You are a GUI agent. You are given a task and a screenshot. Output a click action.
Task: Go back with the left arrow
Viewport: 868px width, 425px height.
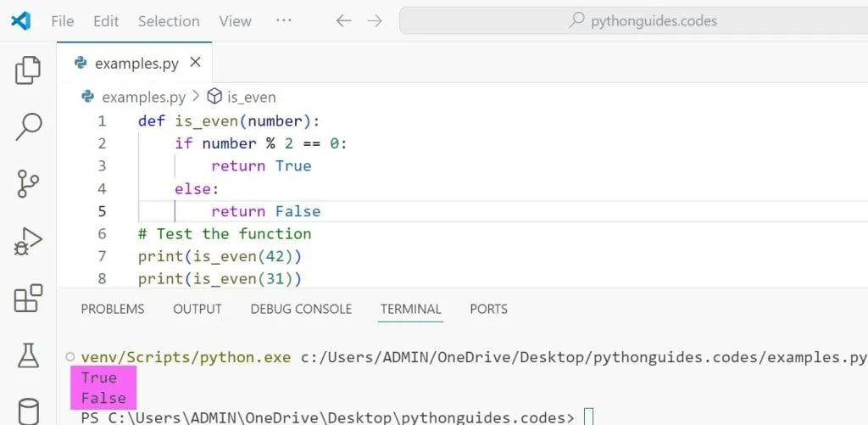[343, 21]
